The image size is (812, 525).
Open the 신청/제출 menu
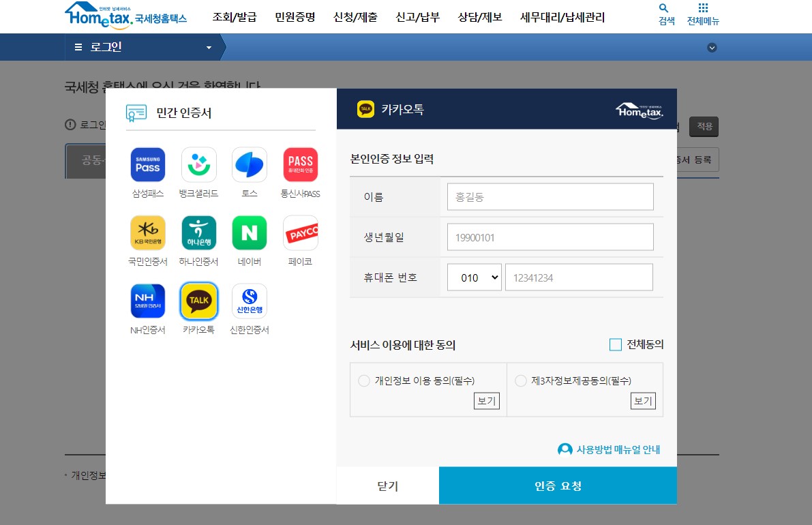[355, 17]
